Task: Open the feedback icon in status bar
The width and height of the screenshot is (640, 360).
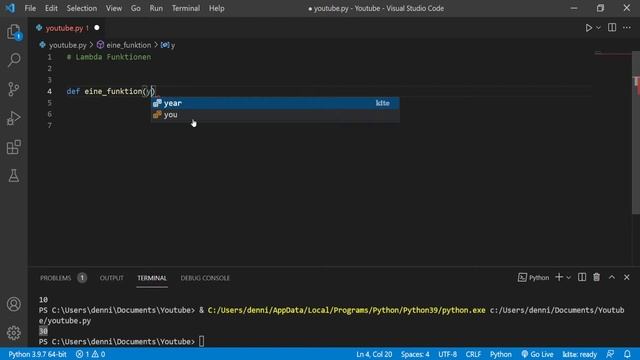Action: coord(610,354)
